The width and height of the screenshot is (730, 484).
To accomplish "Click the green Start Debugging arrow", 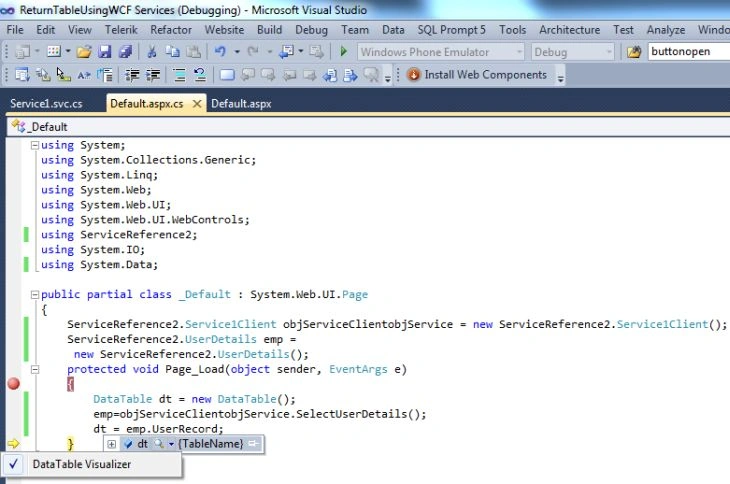I will tap(344, 51).
